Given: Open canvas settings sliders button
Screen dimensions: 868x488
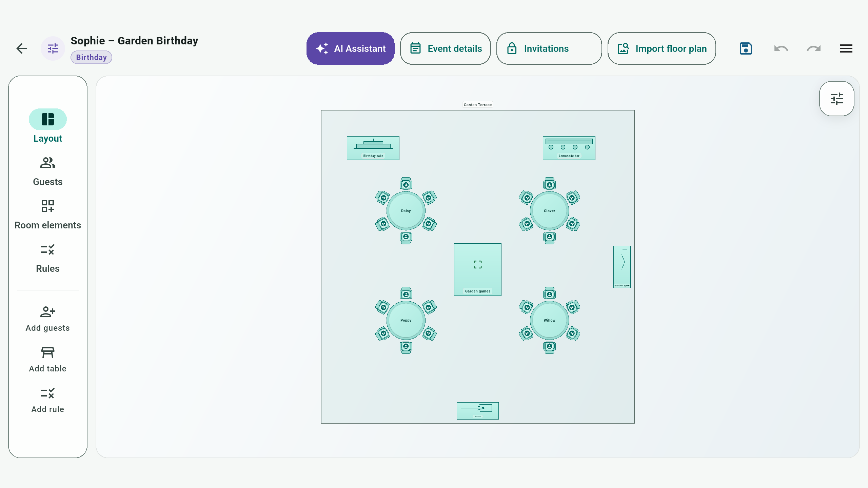Looking at the screenshot, I should pos(837,99).
